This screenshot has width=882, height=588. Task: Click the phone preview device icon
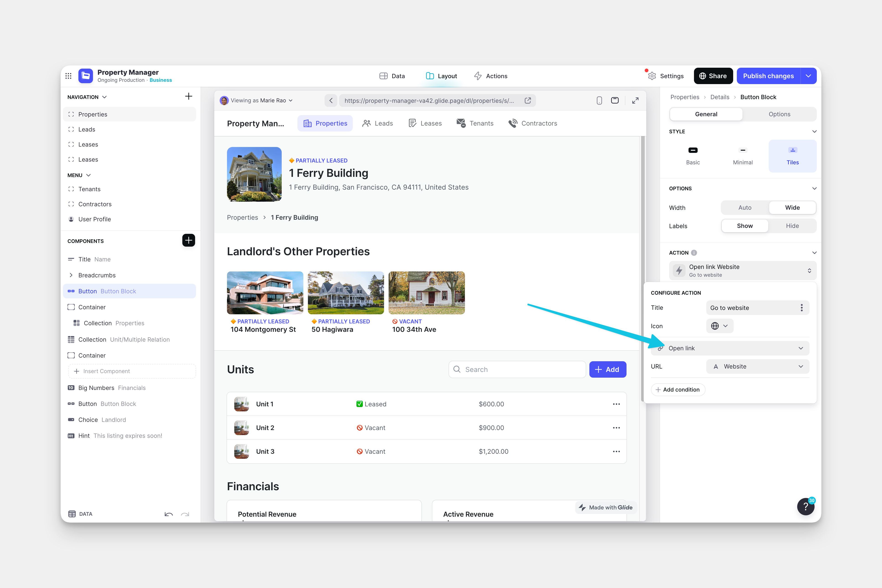[599, 101]
